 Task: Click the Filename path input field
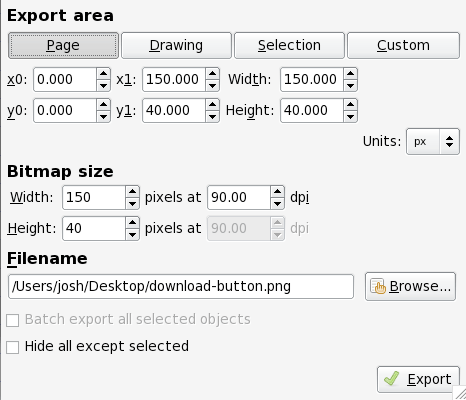click(181, 286)
